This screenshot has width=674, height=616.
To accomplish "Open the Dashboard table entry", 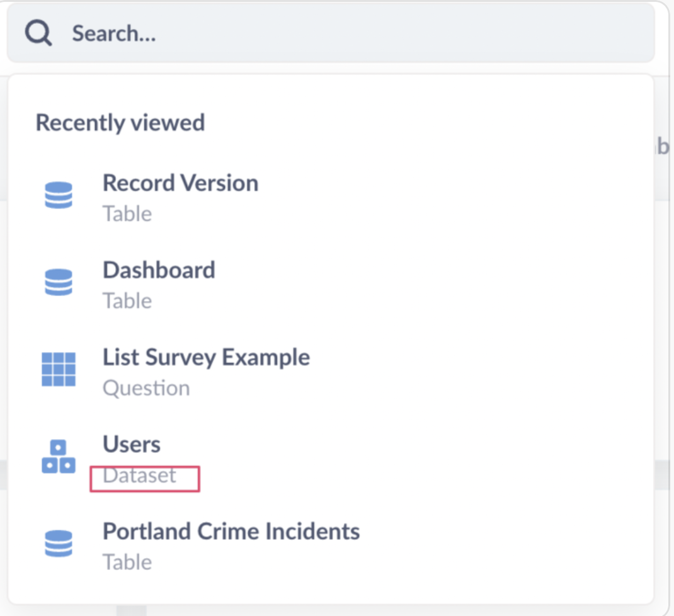I will (159, 270).
